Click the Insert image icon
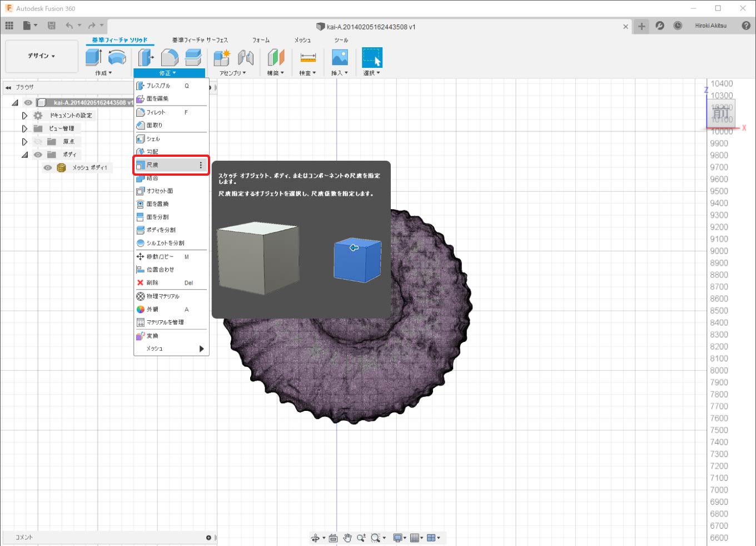Viewport: 756px width, 546px height. coord(339,57)
